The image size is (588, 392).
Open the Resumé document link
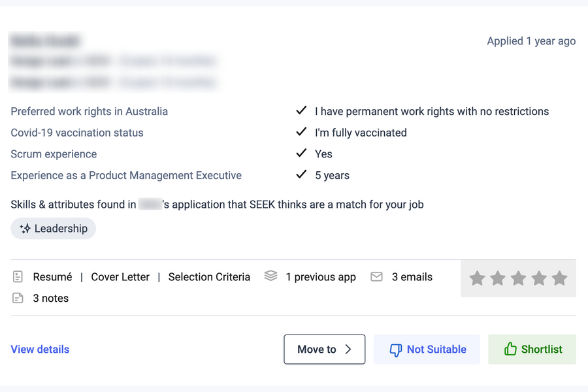52,277
